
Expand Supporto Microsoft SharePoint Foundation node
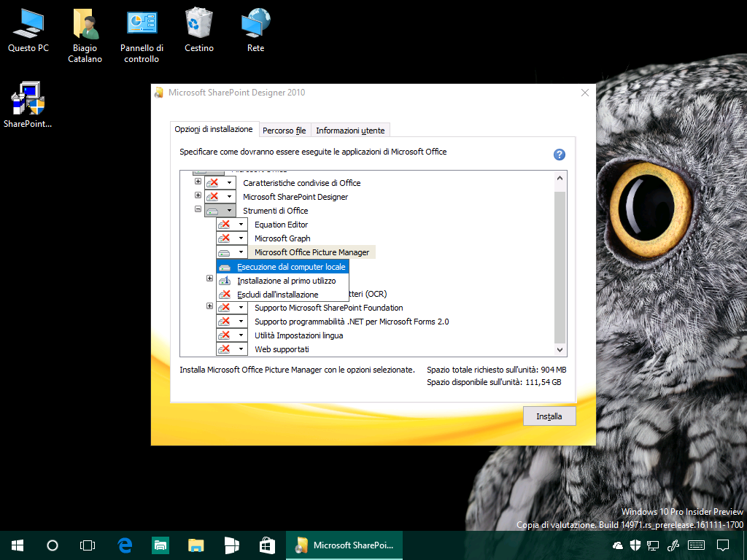pyautogui.click(x=209, y=306)
